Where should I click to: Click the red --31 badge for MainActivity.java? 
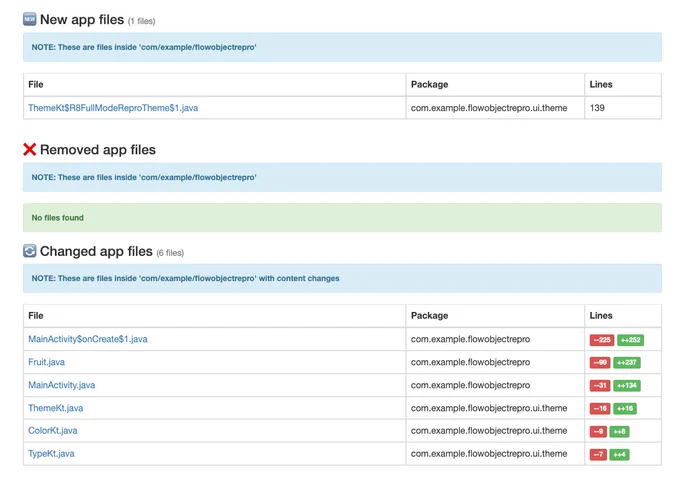[x=600, y=386]
